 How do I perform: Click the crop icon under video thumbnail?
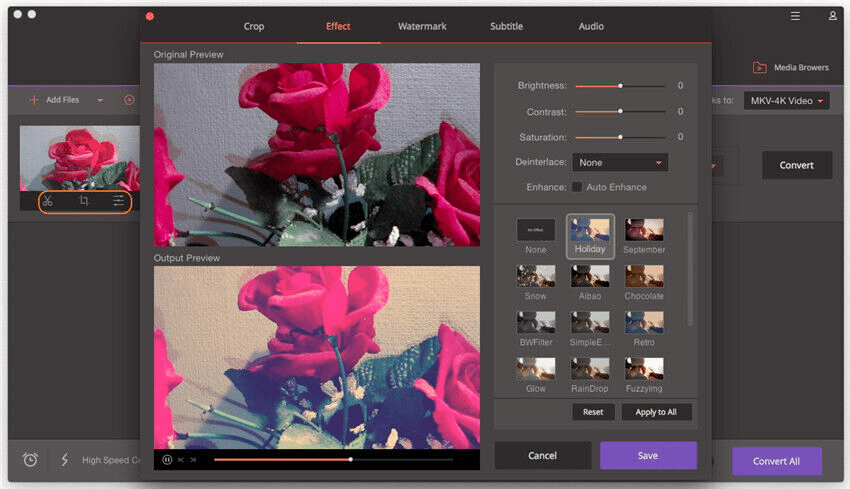click(x=84, y=202)
